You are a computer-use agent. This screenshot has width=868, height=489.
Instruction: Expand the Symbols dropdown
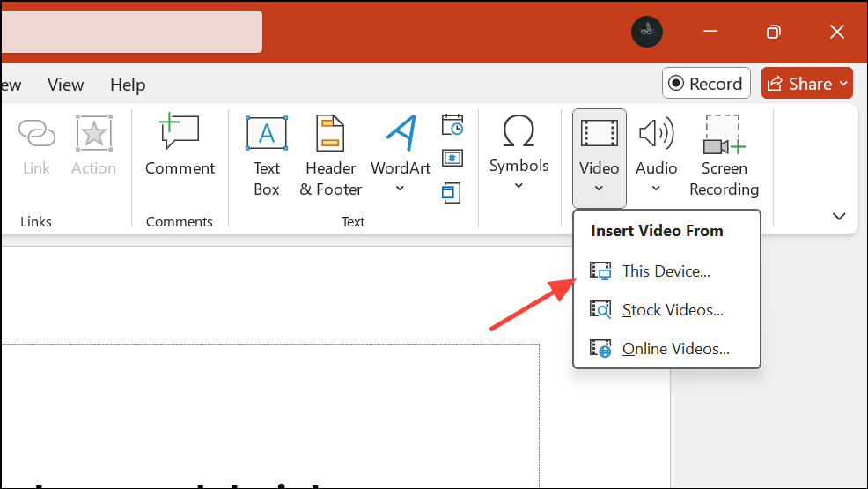point(519,185)
